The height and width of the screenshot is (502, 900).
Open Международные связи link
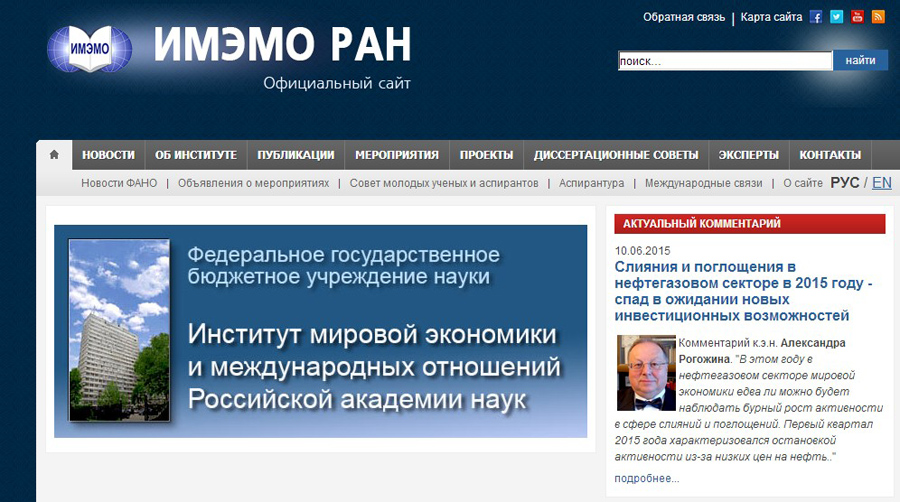703,183
